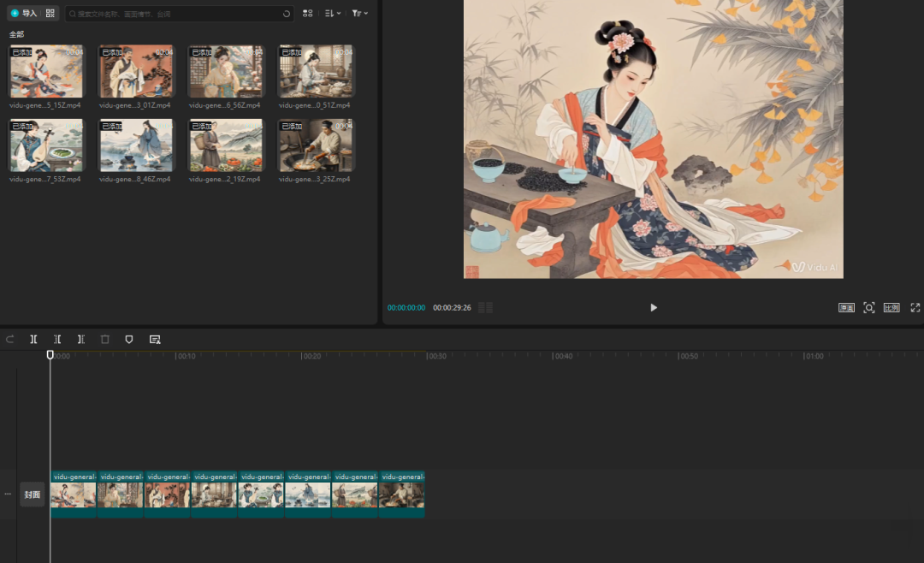
Task: Add a marker with shield icon
Action: 129,339
